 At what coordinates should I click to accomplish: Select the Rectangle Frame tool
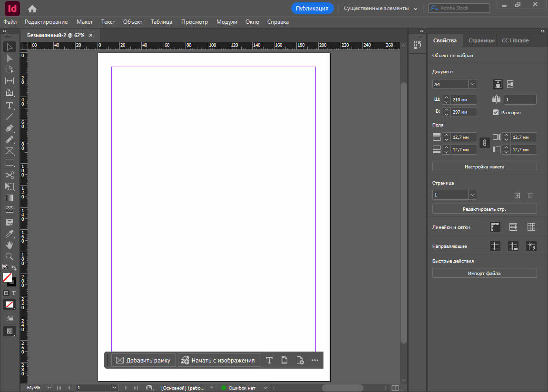[x=9, y=151]
